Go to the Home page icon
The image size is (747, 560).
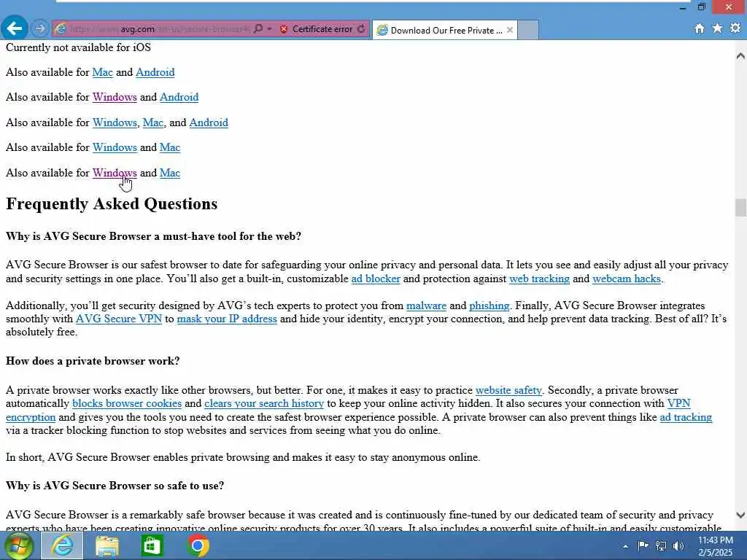pyautogui.click(x=700, y=28)
